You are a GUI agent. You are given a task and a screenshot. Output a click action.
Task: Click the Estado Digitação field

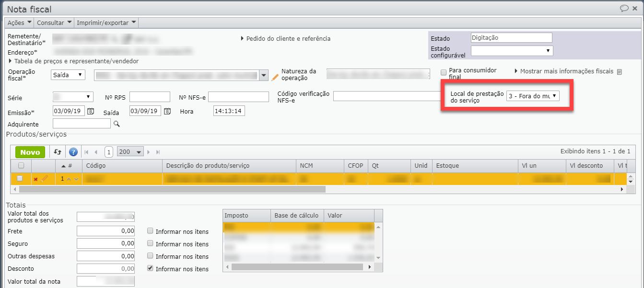pos(511,37)
